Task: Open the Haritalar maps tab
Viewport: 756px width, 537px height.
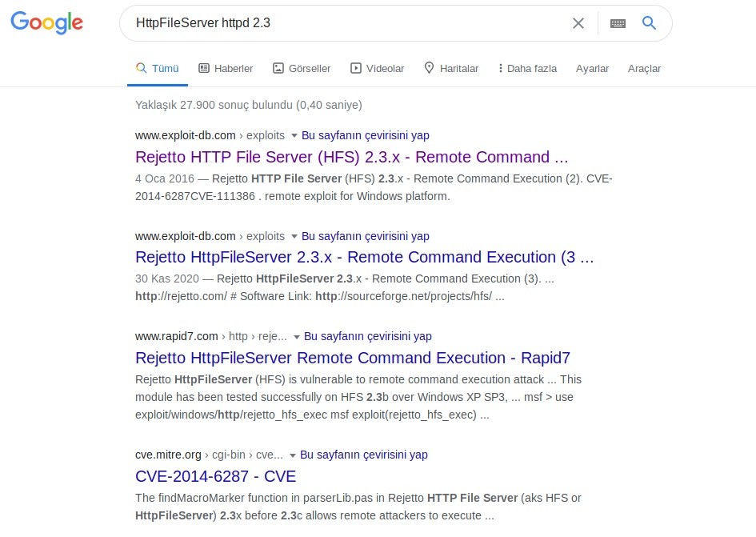Action: pos(451,68)
